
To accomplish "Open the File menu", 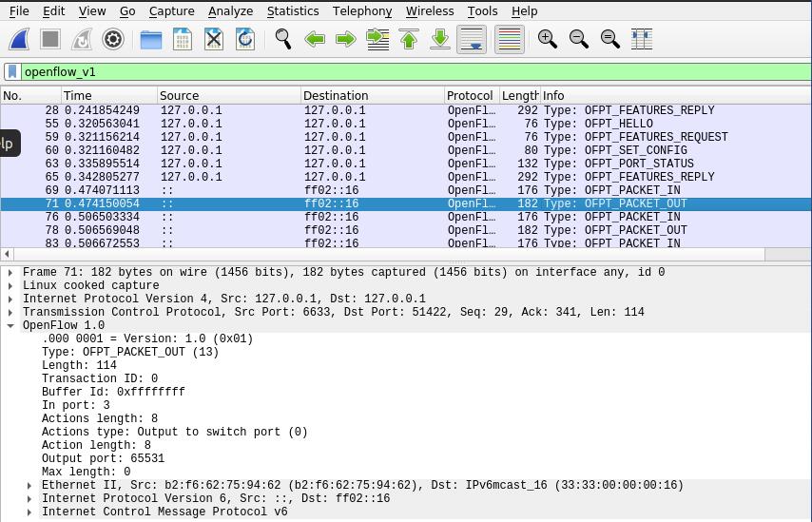I will [x=19, y=10].
